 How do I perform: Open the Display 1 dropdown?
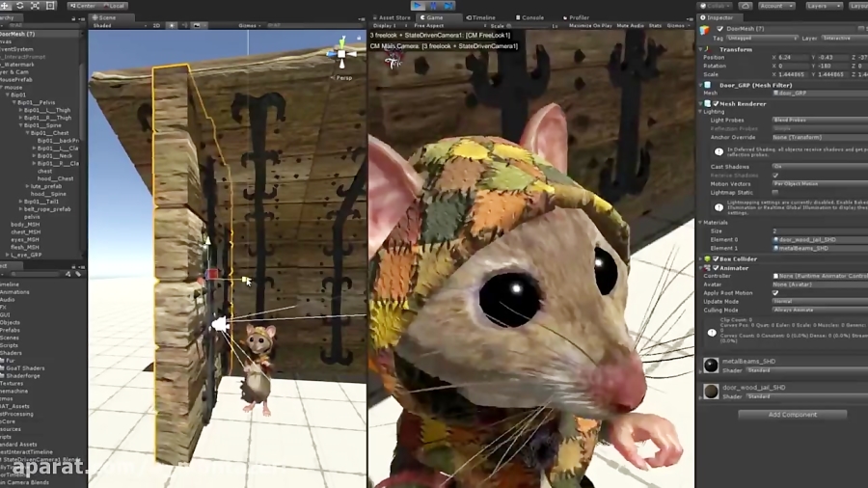(388, 25)
